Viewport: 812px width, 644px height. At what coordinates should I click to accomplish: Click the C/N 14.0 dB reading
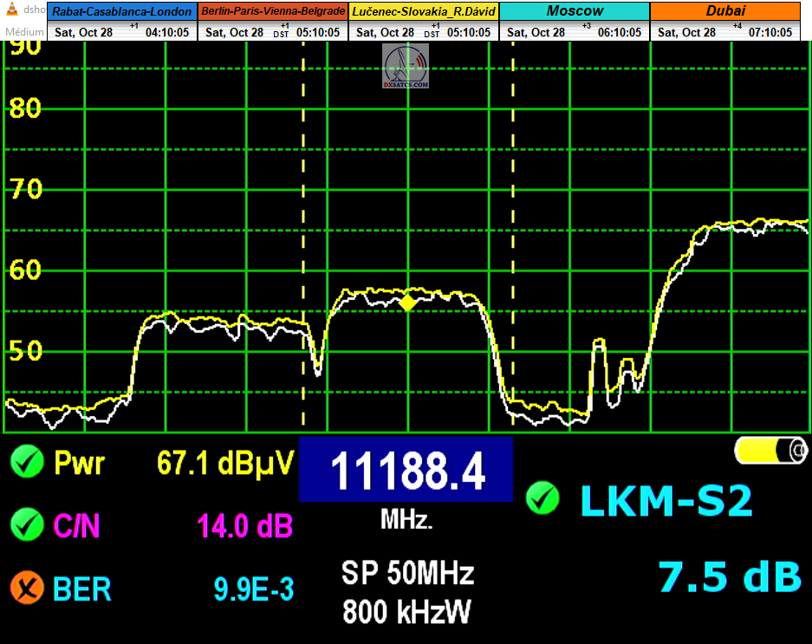[x=245, y=525]
